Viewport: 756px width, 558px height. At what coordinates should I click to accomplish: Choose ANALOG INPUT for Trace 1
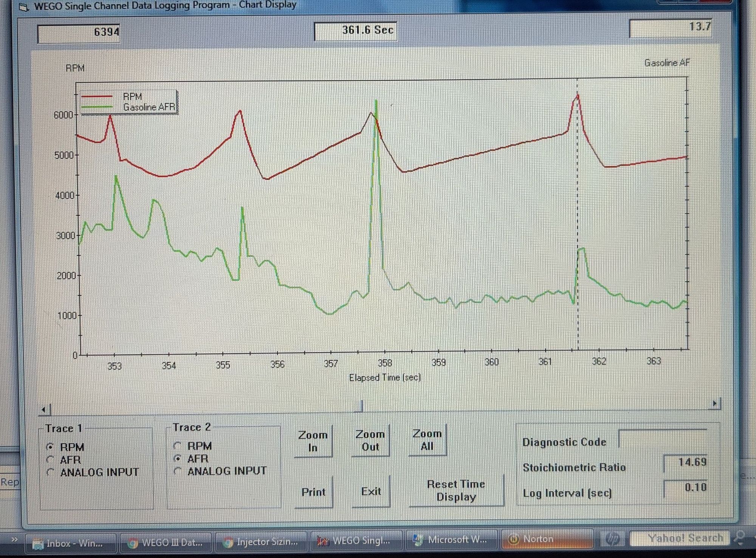coord(50,472)
